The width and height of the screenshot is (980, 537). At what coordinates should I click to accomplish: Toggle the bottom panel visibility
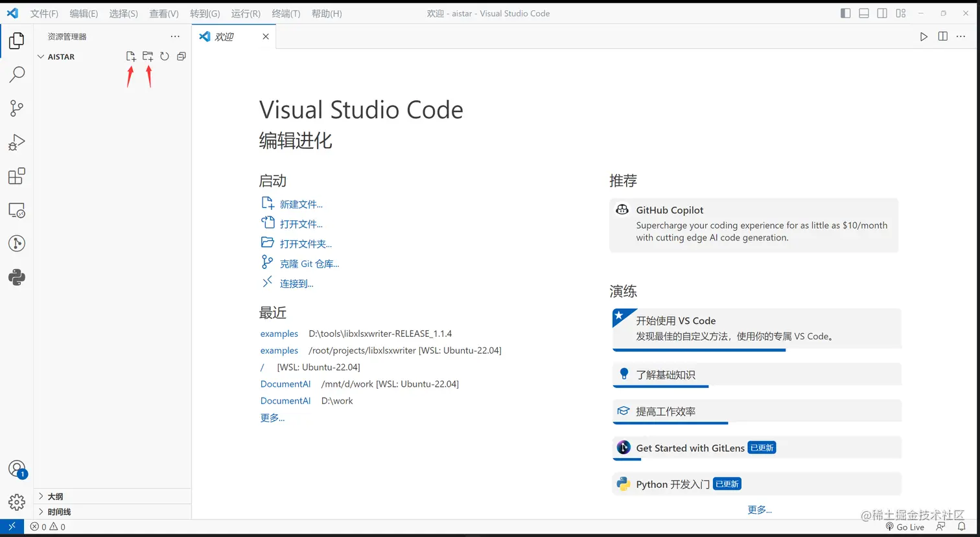pyautogui.click(x=864, y=13)
